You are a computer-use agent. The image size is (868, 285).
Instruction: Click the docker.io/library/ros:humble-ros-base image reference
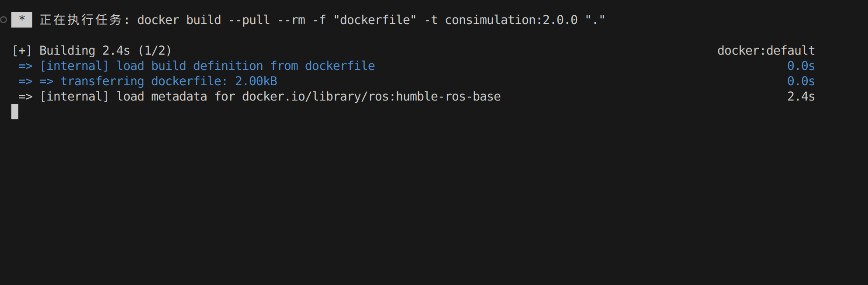(x=371, y=97)
